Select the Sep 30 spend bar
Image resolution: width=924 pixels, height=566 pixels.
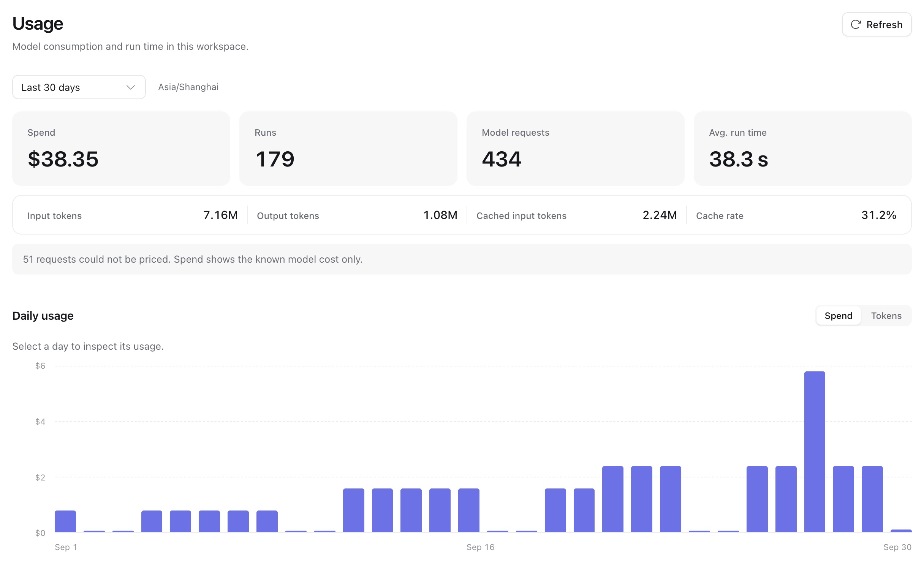pyautogui.click(x=901, y=531)
